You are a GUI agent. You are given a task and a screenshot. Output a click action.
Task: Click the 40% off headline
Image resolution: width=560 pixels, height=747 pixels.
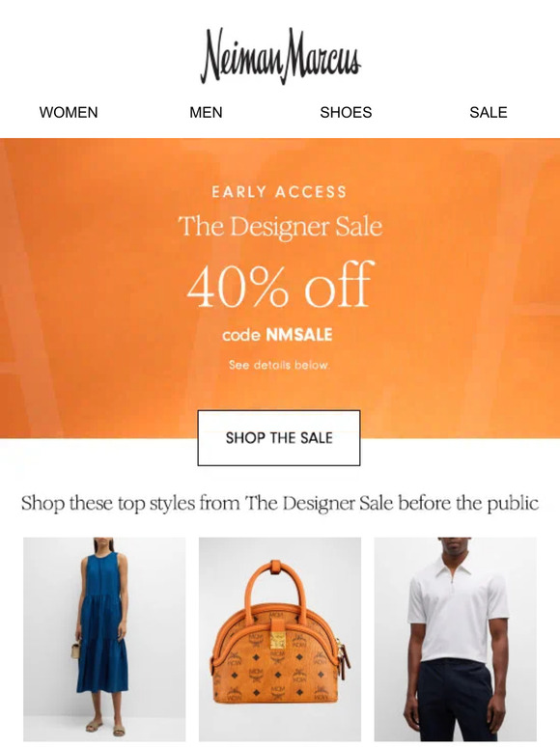[279, 285]
